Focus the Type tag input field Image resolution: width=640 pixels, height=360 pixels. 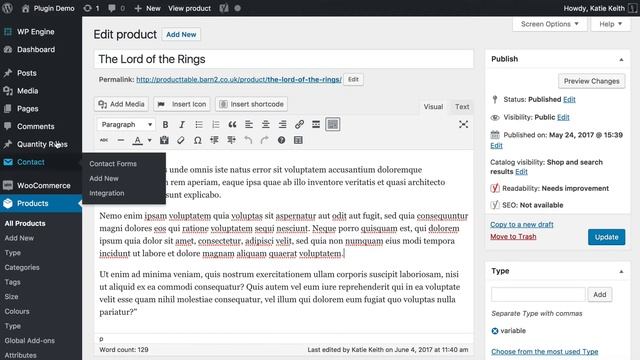click(x=538, y=294)
